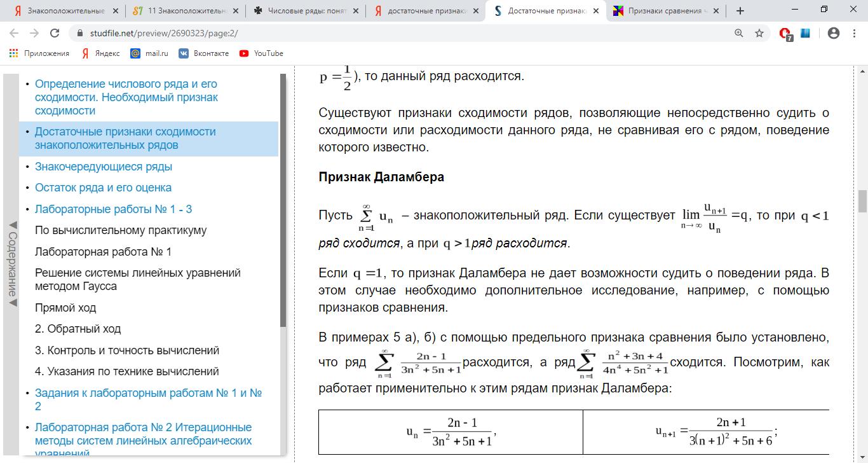This screenshot has width=868, height=463.
Task: Select 4. Указания по технике вычислений item
Action: 127,371
